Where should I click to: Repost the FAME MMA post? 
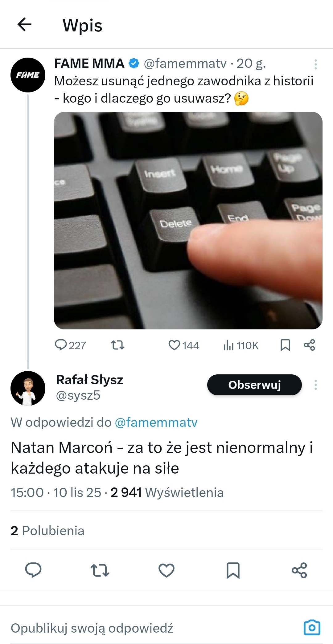pyautogui.click(x=117, y=345)
